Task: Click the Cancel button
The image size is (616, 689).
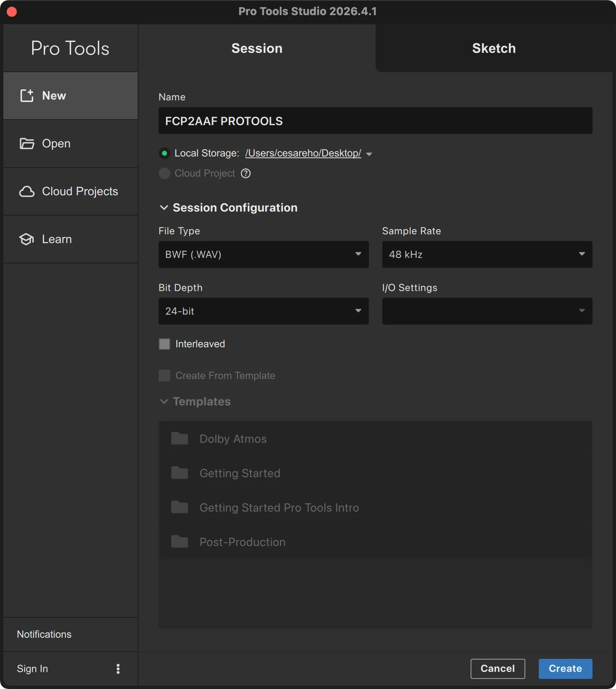Action: click(498, 668)
